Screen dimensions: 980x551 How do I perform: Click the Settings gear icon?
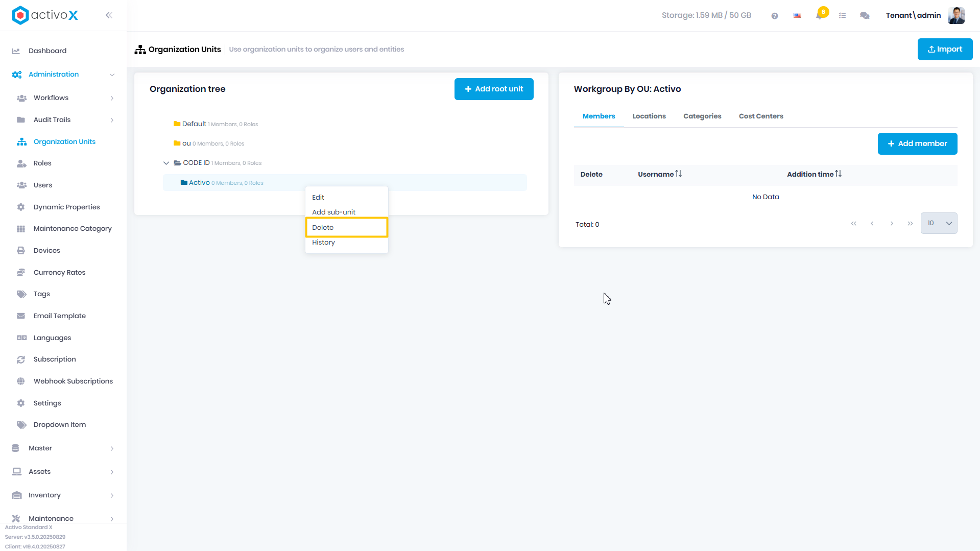tap(21, 403)
